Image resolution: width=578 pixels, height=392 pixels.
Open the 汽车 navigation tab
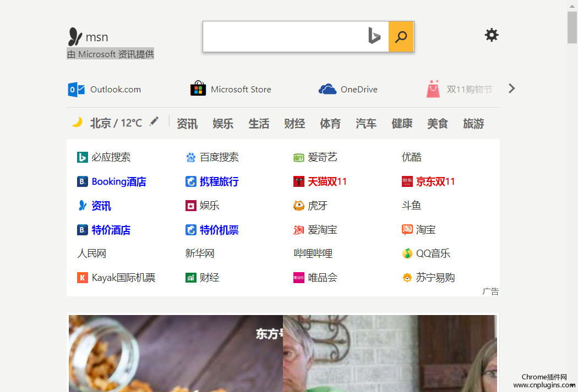click(x=366, y=124)
